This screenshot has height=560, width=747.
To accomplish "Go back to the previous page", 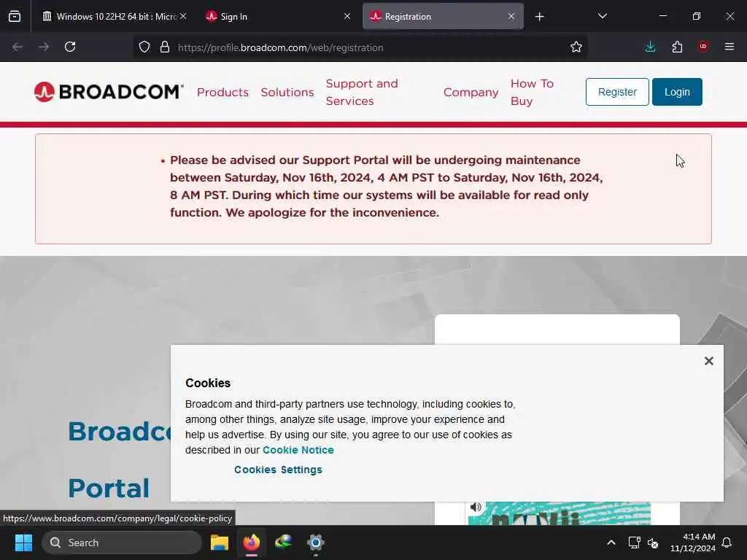I will click(18, 47).
